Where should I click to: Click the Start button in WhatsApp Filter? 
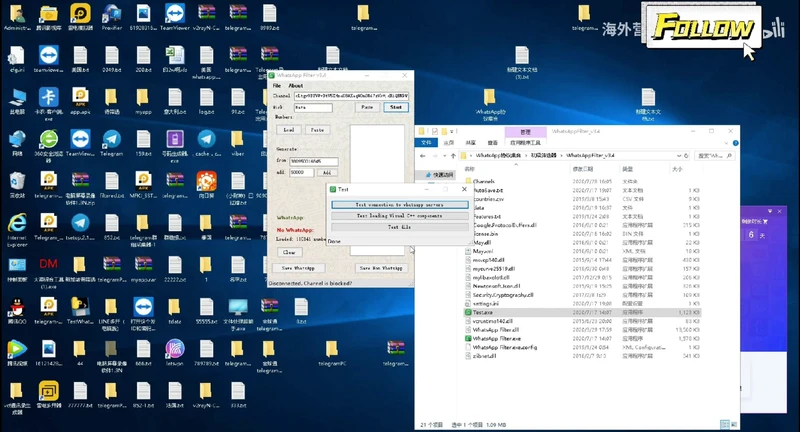[x=396, y=107]
